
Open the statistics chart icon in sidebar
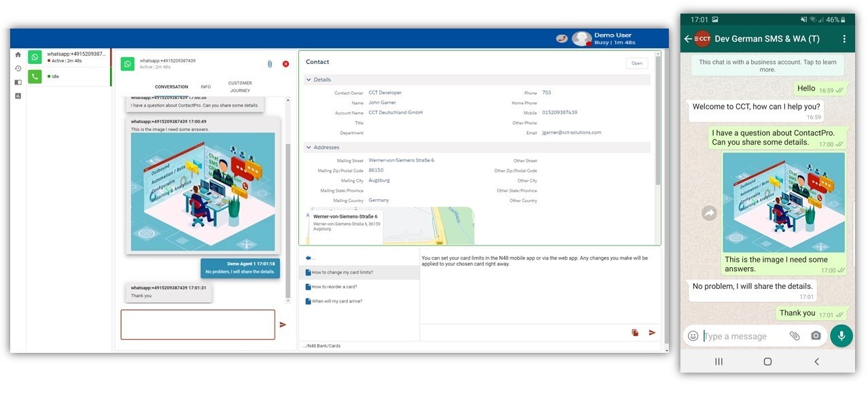tap(18, 96)
